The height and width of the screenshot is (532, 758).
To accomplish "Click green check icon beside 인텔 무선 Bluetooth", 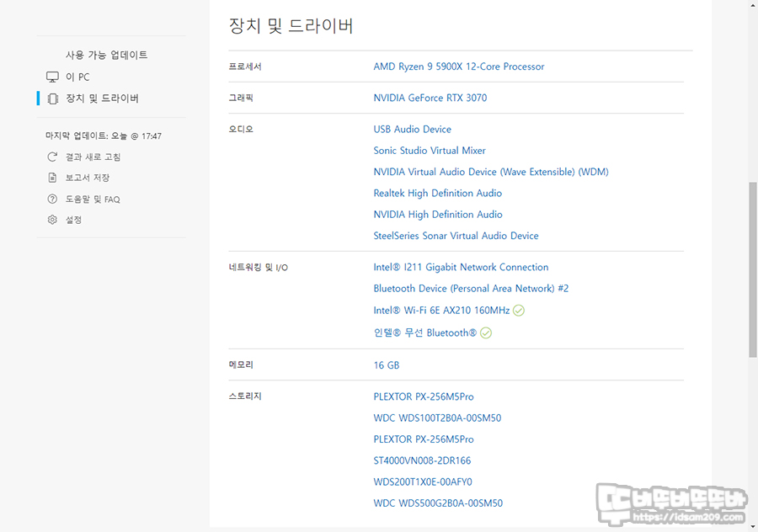I will pyautogui.click(x=486, y=333).
